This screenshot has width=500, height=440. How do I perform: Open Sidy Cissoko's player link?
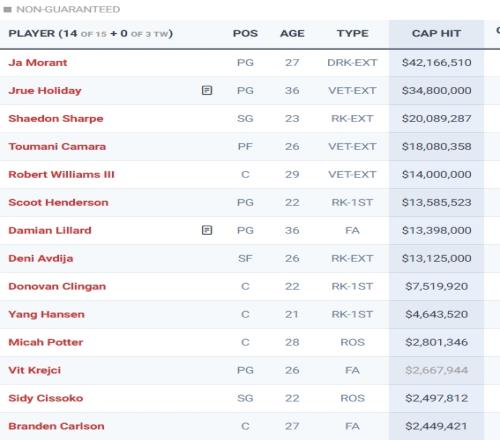[46, 398]
